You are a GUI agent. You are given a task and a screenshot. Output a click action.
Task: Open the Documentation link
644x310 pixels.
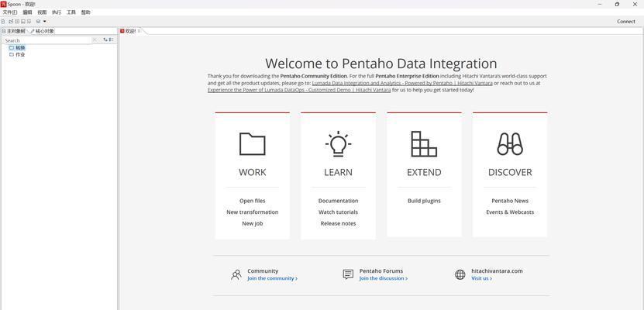[338, 201]
